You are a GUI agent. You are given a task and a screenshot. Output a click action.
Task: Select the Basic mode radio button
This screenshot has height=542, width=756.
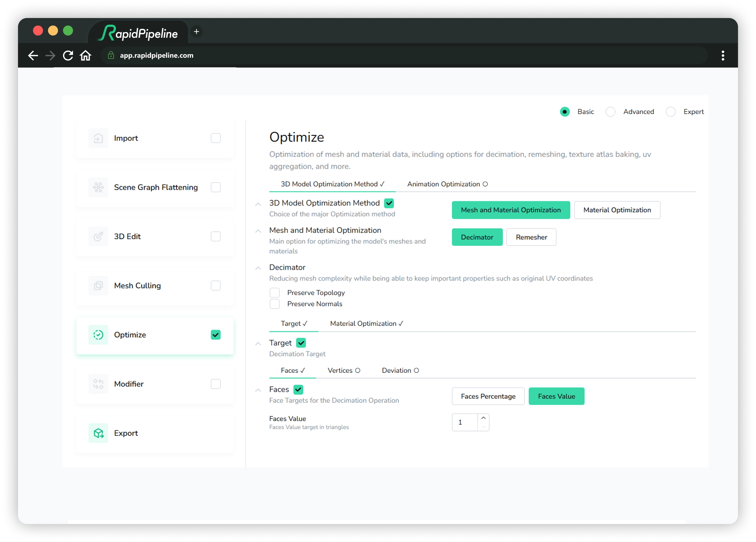(x=565, y=112)
